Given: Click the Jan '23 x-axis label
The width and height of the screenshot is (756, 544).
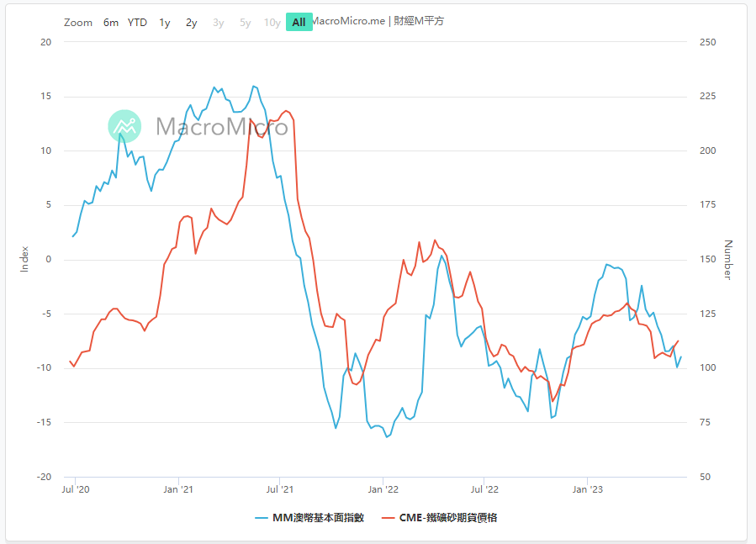Looking at the screenshot, I should [587, 489].
